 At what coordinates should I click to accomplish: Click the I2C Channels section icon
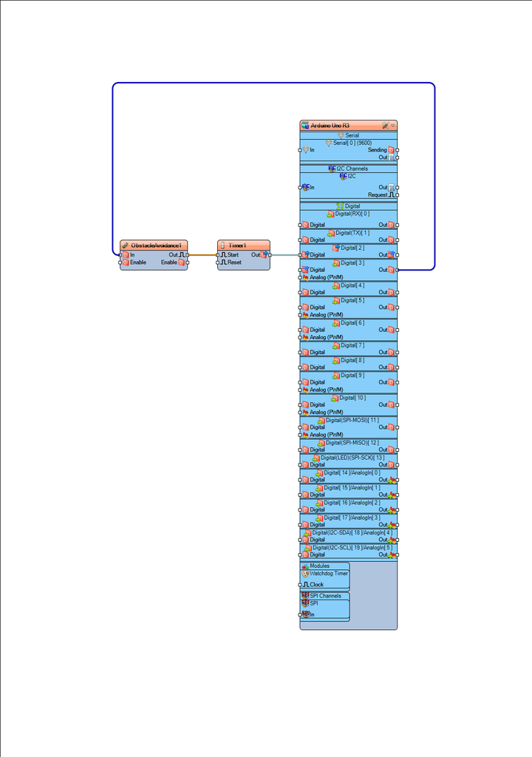coord(332,169)
